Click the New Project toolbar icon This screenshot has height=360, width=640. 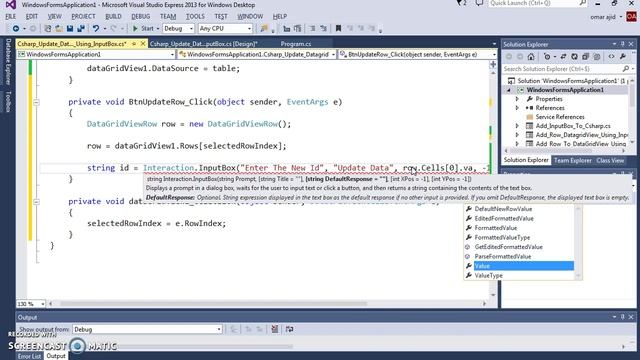point(48,29)
